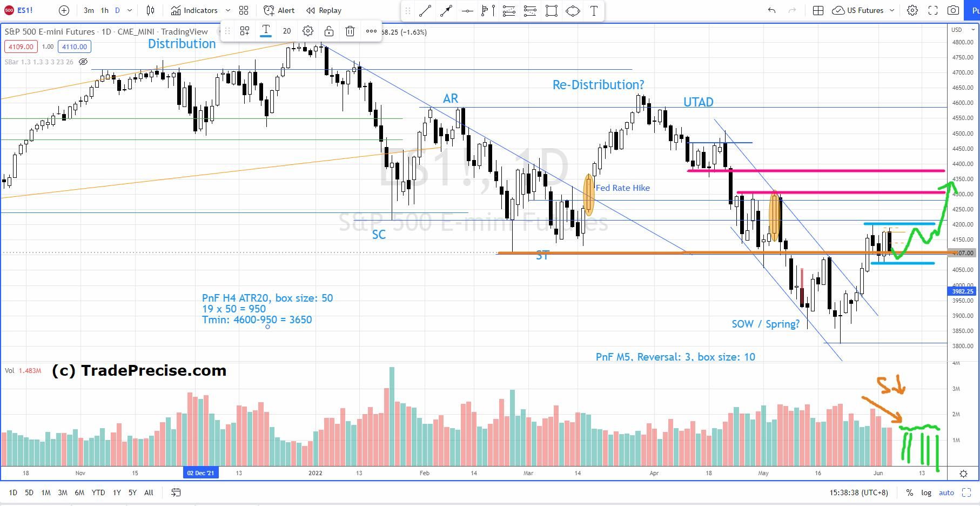Select the Rectangle drawing tool
This screenshot has width=980, height=506.
pyautogui.click(x=551, y=10)
